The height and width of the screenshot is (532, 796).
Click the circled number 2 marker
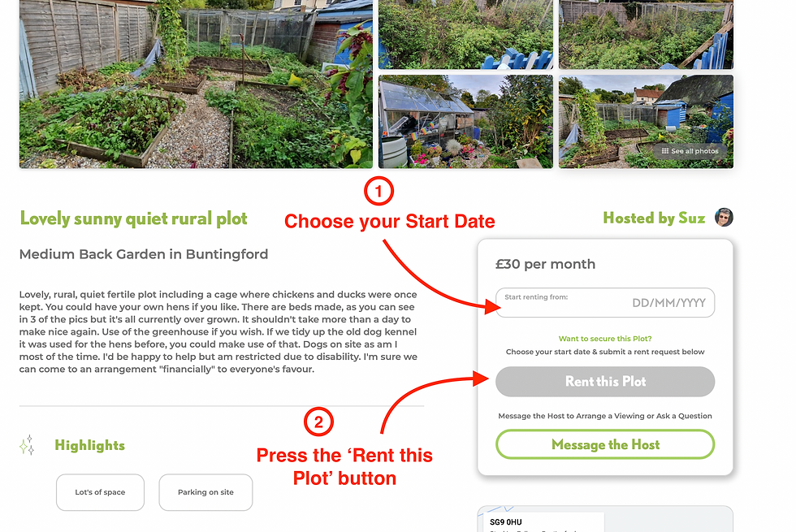(318, 422)
